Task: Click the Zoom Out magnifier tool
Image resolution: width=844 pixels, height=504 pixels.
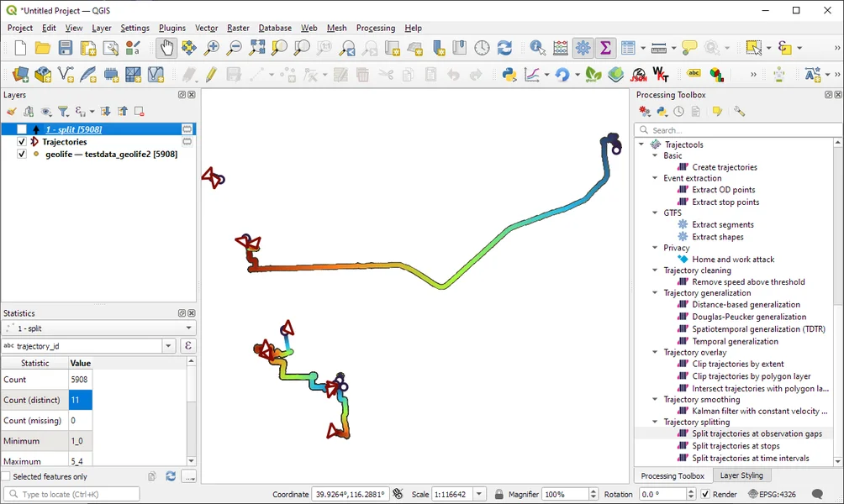Action: (x=235, y=48)
